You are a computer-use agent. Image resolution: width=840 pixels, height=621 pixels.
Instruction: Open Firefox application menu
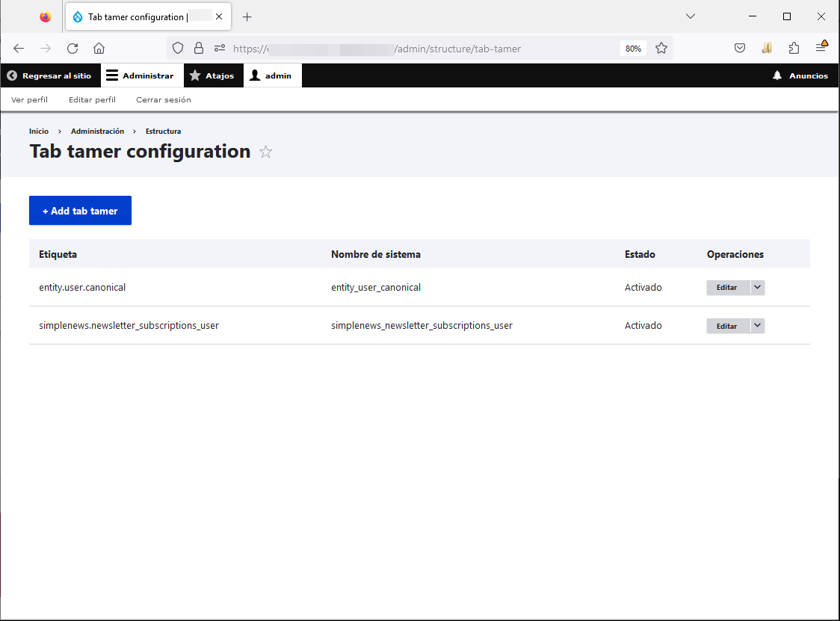(821, 47)
